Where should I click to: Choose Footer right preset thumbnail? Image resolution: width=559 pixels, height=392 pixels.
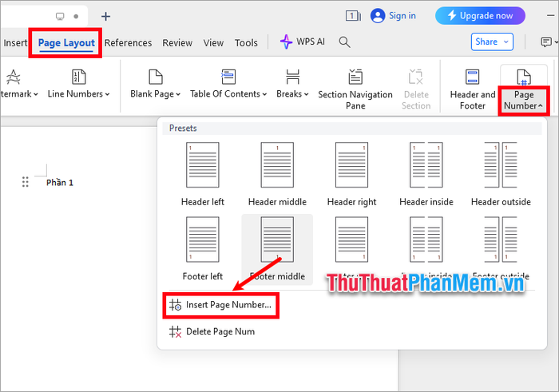click(x=351, y=240)
